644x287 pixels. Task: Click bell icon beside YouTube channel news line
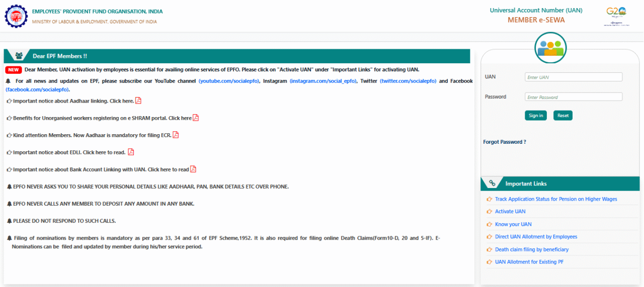[8, 81]
